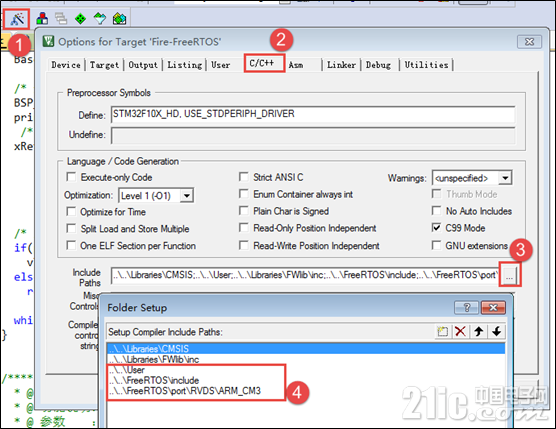This screenshot has width=556, height=429.
Task: Open Options for Target magic wand icon
Action: coord(17,19)
